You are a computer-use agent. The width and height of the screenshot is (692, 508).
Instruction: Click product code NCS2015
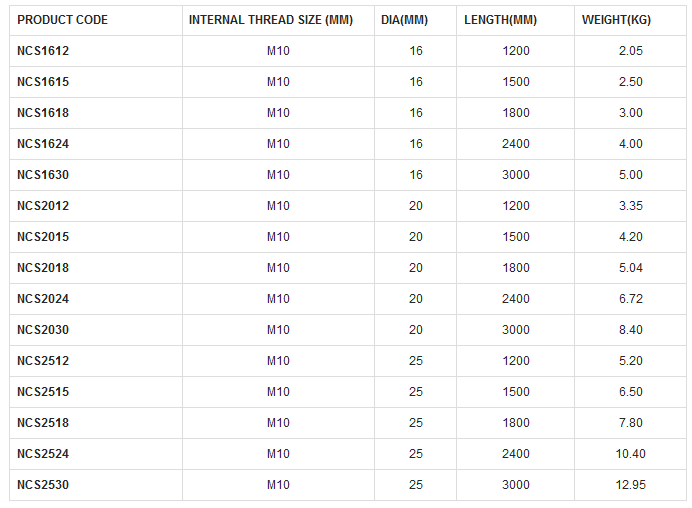(43, 237)
